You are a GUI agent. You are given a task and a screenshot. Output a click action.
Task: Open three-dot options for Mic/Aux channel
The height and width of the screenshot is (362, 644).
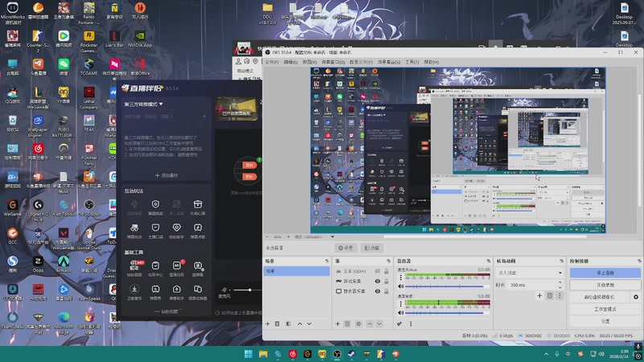(401, 278)
